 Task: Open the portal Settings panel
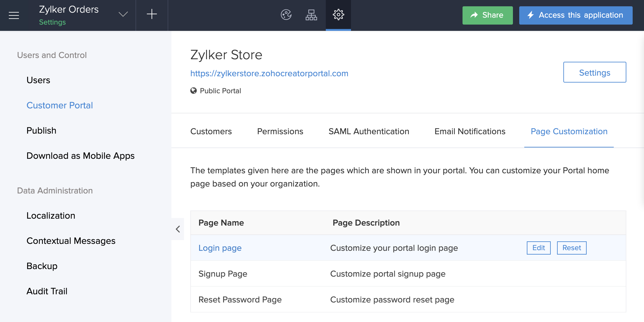click(x=594, y=72)
